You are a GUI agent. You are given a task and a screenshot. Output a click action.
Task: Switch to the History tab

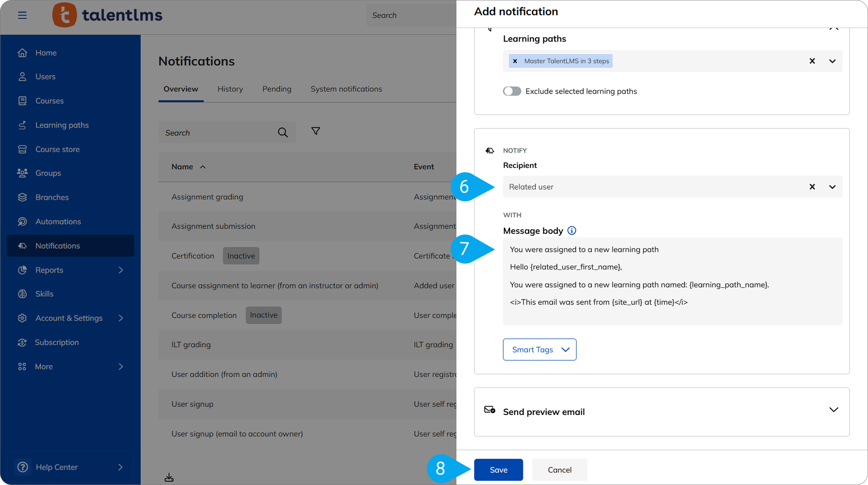[x=230, y=89]
